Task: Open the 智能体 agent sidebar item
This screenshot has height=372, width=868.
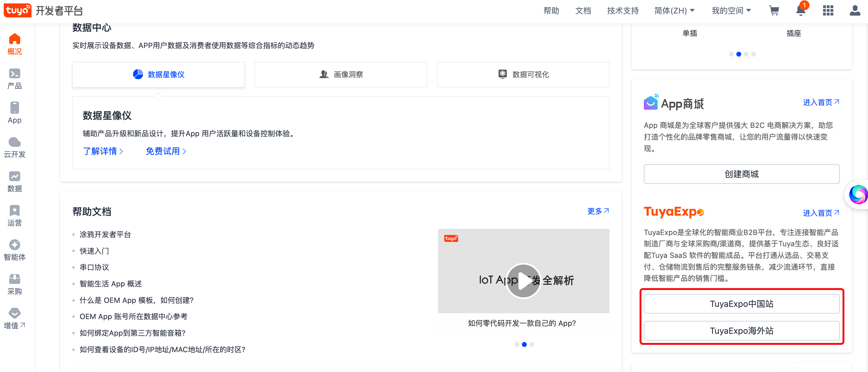Action: 14,250
